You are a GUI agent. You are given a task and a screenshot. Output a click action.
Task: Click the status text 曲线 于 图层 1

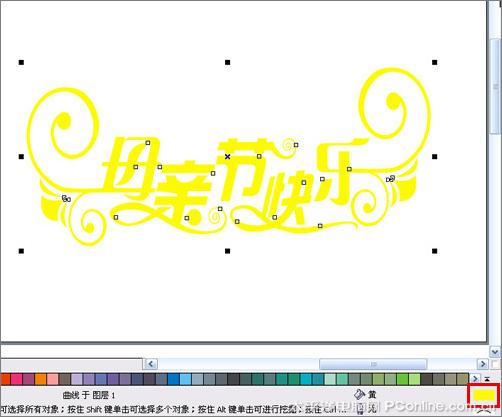[x=89, y=395]
